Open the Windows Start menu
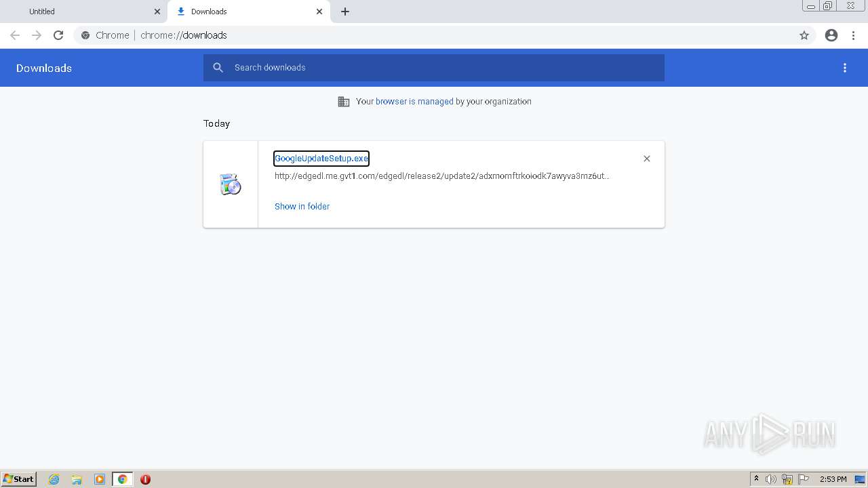This screenshot has height=488, width=868. pyautogui.click(x=19, y=479)
